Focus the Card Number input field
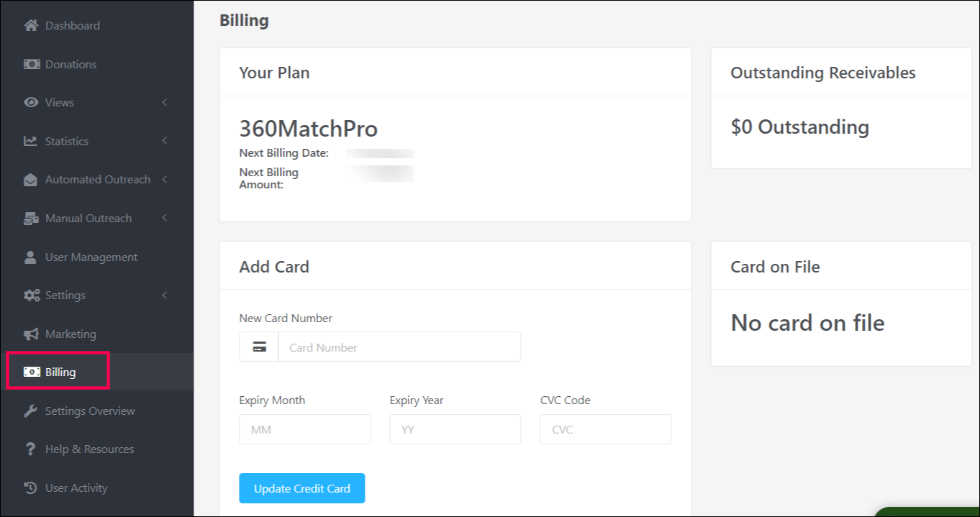Image resolution: width=980 pixels, height=517 pixels. point(399,347)
